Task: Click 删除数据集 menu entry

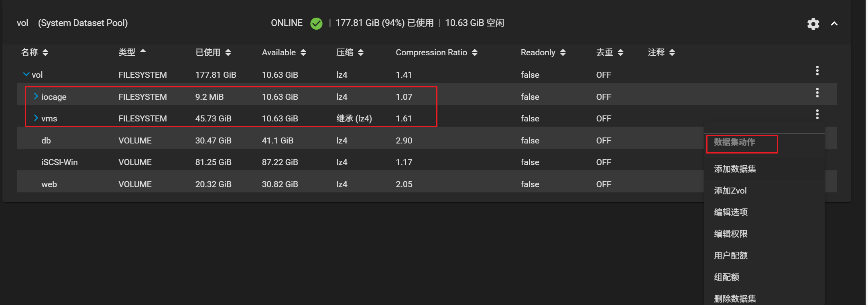Action: [x=735, y=299]
